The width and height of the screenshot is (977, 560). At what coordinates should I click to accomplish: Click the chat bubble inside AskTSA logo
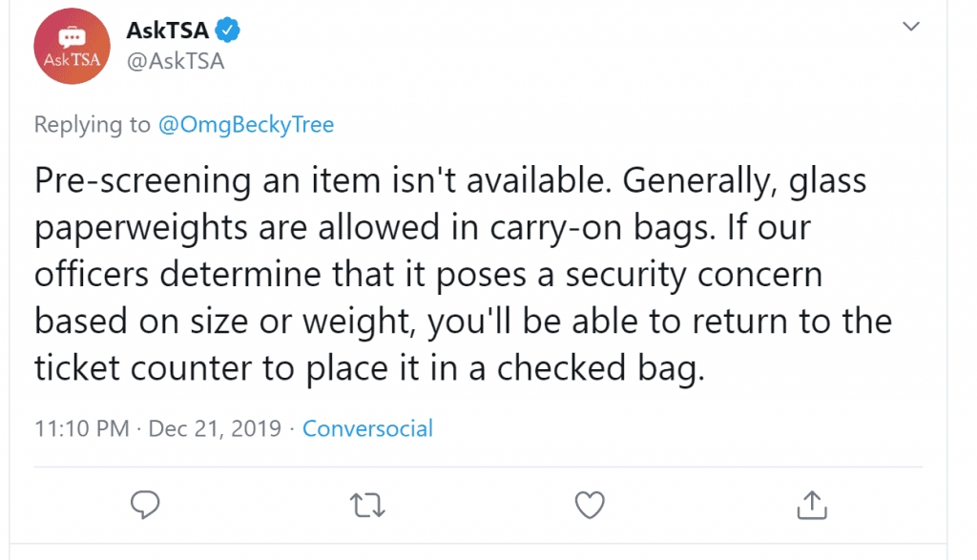pos(72,37)
